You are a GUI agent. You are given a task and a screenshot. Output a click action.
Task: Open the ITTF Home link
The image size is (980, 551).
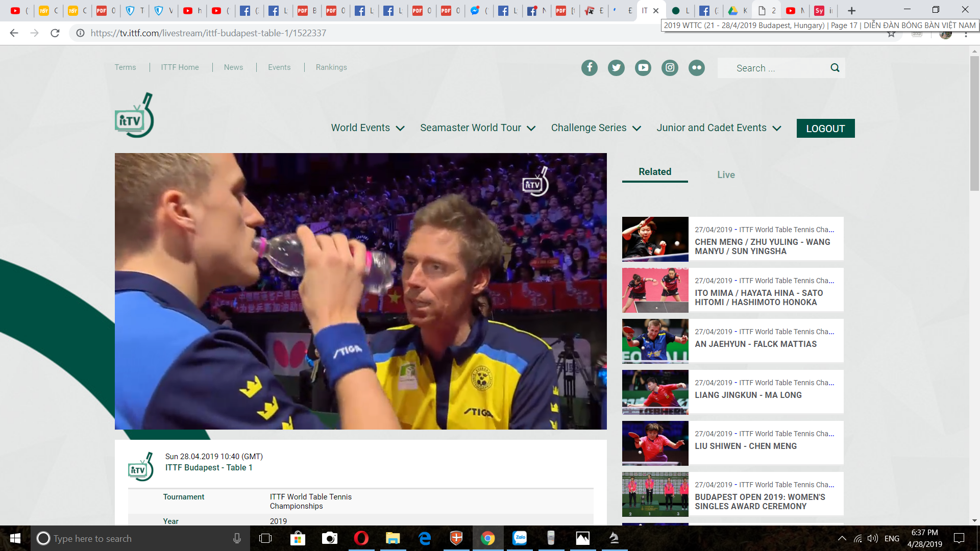point(180,67)
